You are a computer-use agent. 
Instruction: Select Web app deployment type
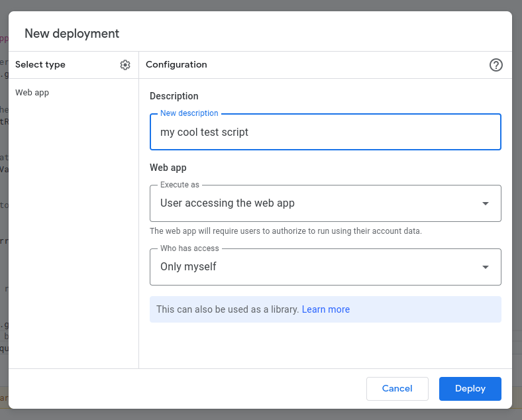point(32,93)
